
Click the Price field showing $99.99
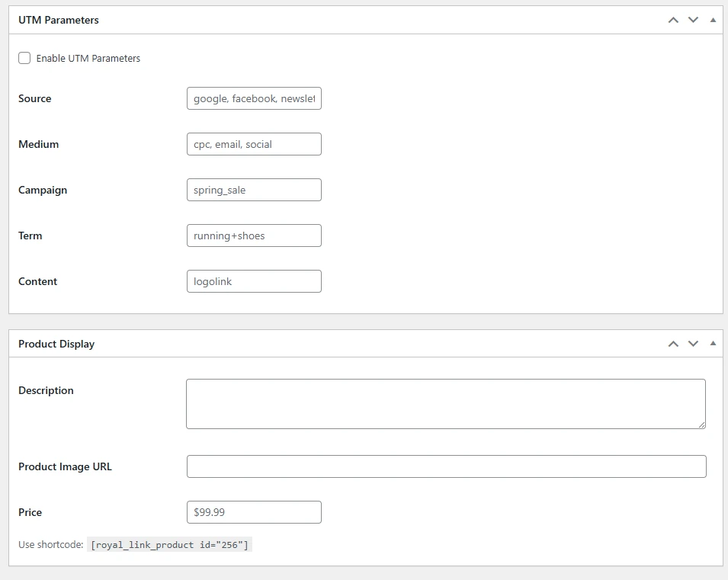coord(253,512)
